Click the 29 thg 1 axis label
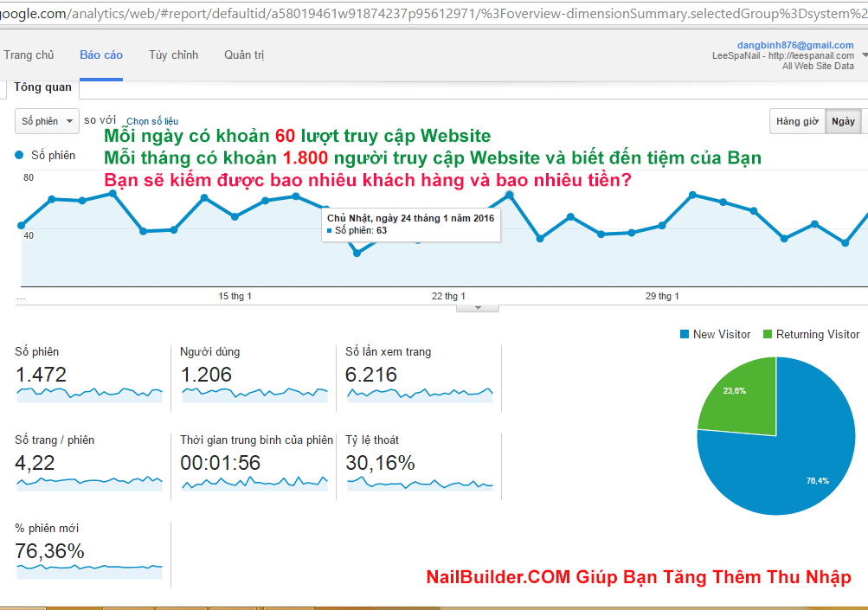 point(662,296)
